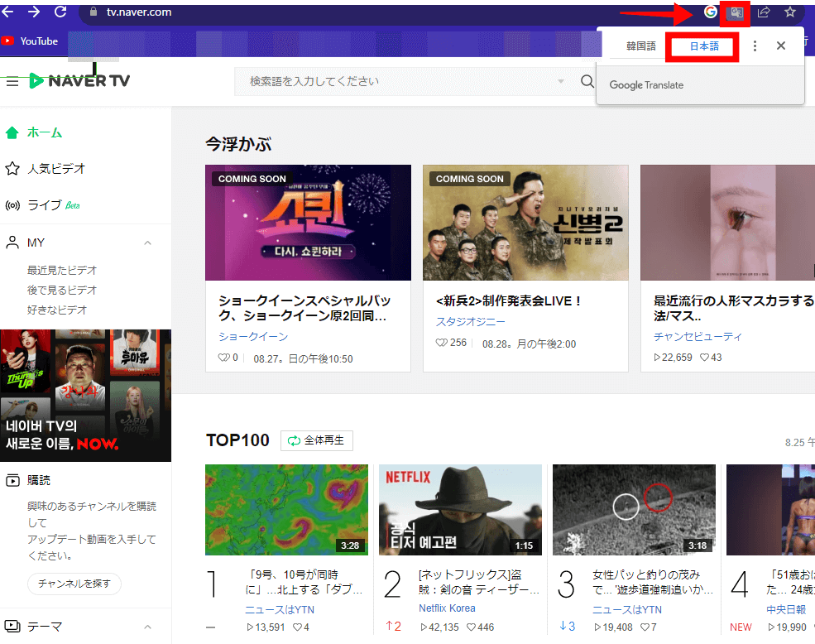Image resolution: width=815 pixels, height=644 pixels.
Task: Click the 全体再生 play all button
Action: [x=317, y=440]
